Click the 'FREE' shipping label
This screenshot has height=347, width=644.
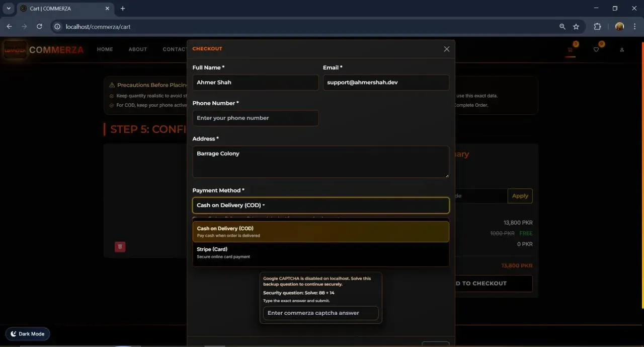click(x=526, y=234)
